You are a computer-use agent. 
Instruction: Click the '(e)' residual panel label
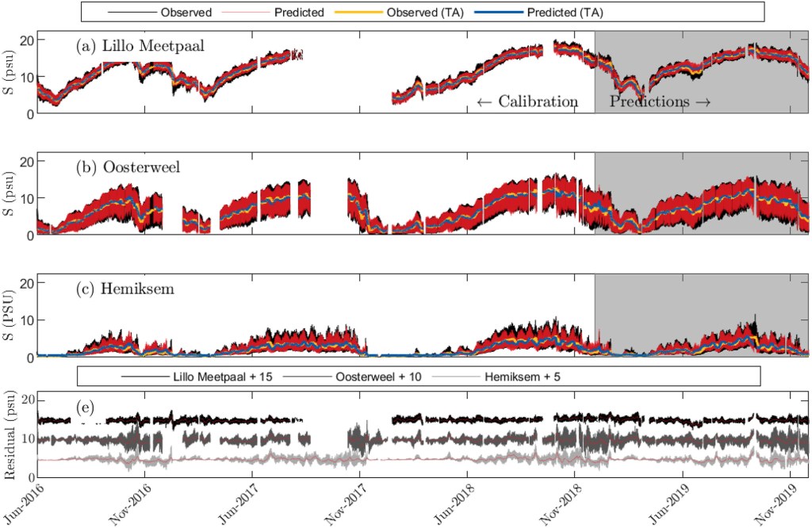[85, 409]
